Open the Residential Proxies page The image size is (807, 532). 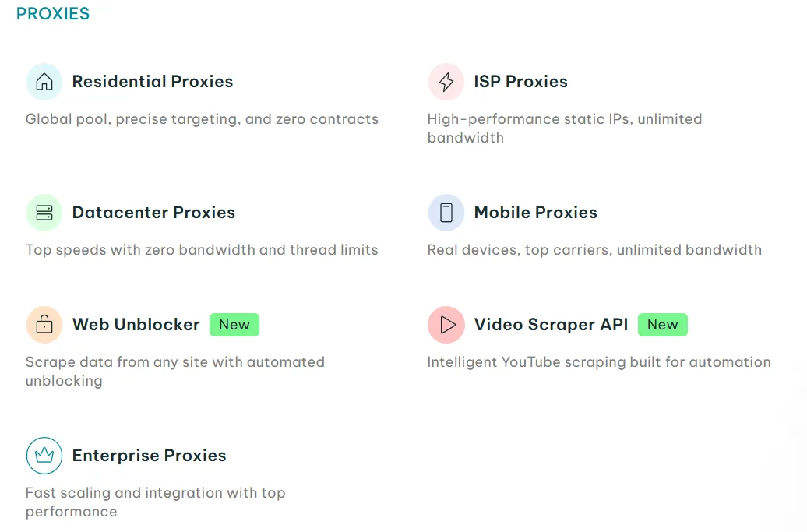[153, 81]
